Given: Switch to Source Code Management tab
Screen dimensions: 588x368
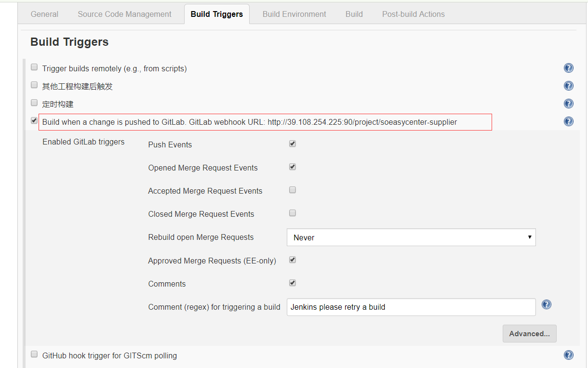Looking at the screenshot, I should coord(124,14).
